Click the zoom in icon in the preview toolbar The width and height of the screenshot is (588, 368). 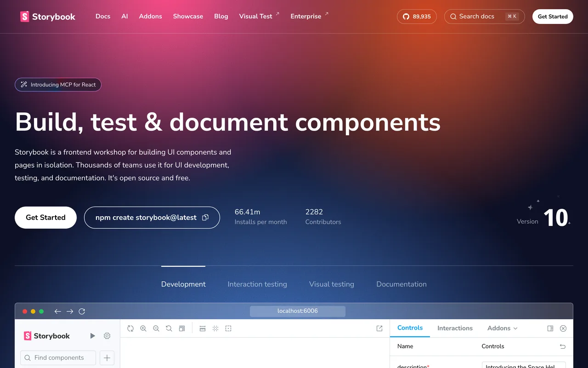point(143,328)
